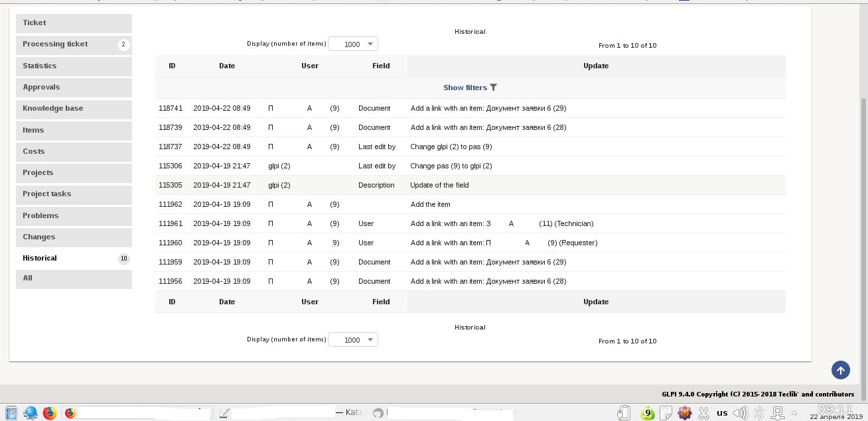This screenshot has height=421, width=868.
Task: Open the Bluetooth icon in system tray
Action: [758, 412]
